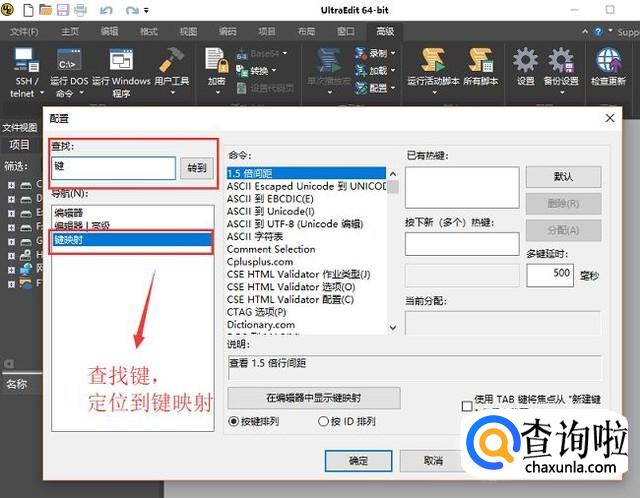Click the Print icon in quick toolbar
This screenshot has height=498, width=640.
click(x=80, y=10)
